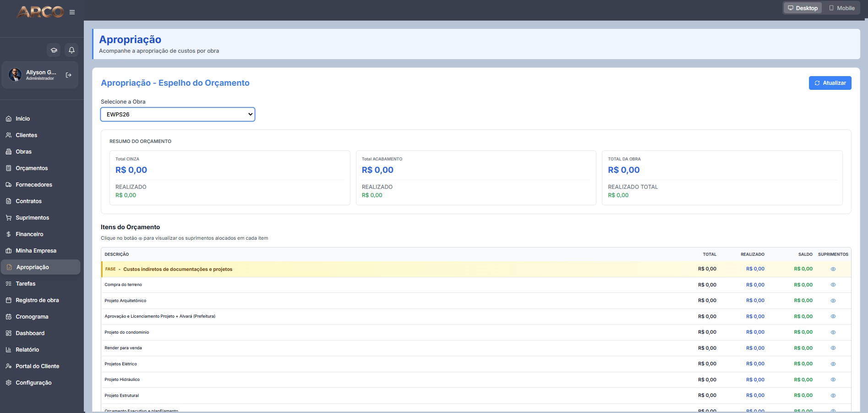This screenshot has width=868, height=413.
Task: Show suprimentos of FASE Custos indiretos row
Action: [833, 269]
